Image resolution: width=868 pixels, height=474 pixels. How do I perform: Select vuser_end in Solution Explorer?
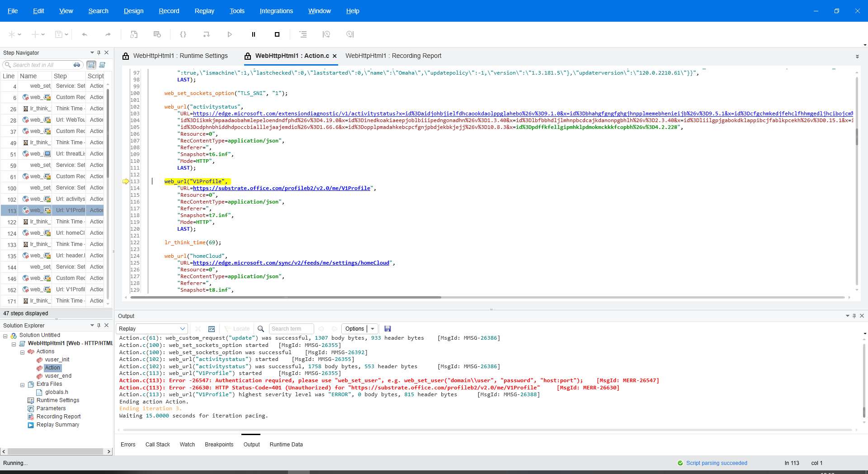tap(58, 376)
